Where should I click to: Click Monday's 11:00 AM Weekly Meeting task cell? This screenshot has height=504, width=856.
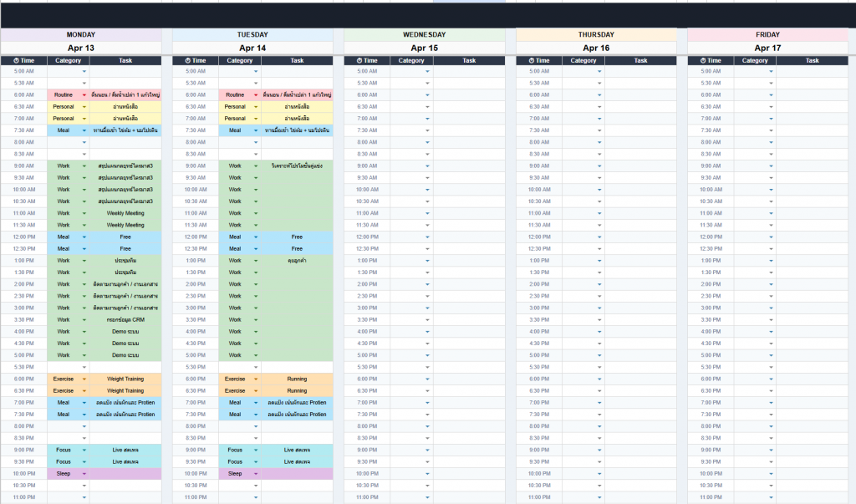tap(125, 213)
